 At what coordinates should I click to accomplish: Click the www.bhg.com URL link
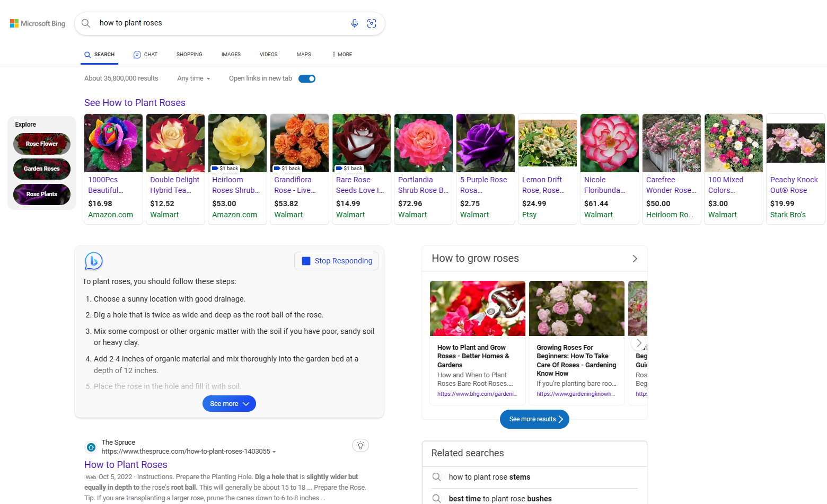pyautogui.click(x=477, y=394)
